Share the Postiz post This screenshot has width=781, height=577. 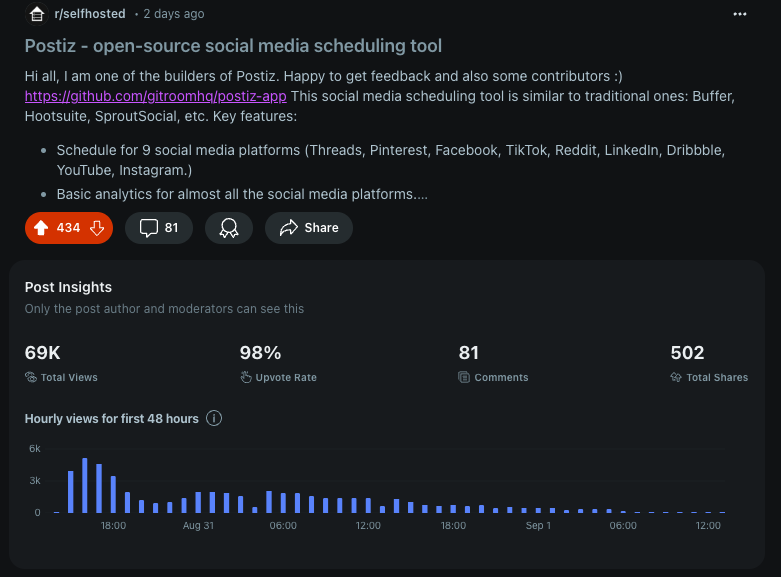point(309,228)
